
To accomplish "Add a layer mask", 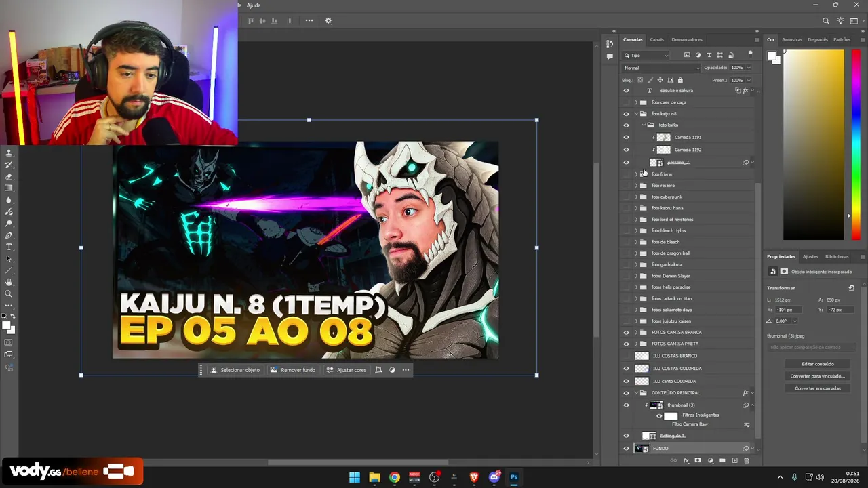I will click(x=698, y=461).
